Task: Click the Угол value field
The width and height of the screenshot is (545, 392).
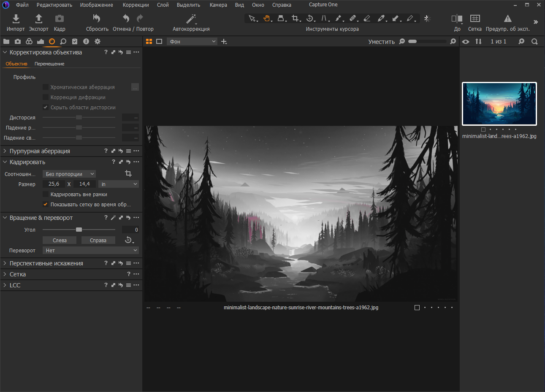Action: pos(130,230)
